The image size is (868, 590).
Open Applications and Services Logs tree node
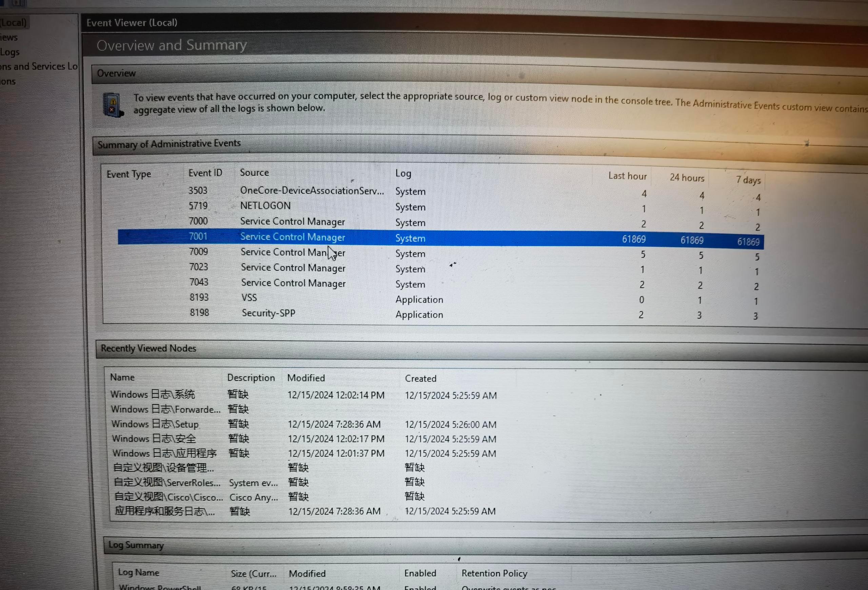coord(39,67)
